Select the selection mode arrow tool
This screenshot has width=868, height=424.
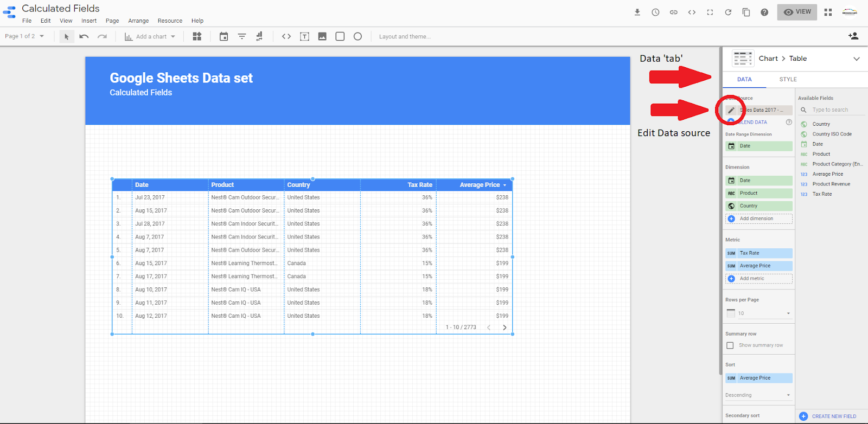(67, 36)
